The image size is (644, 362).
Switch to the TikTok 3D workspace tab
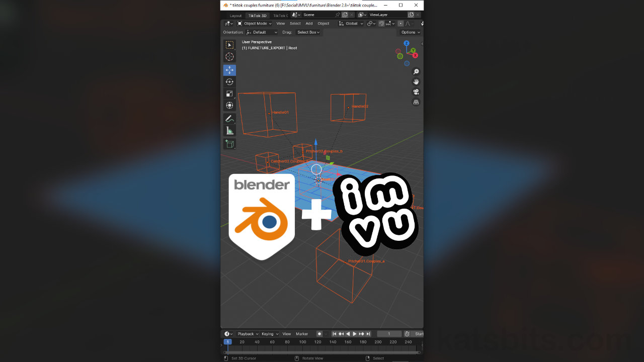pos(258,16)
